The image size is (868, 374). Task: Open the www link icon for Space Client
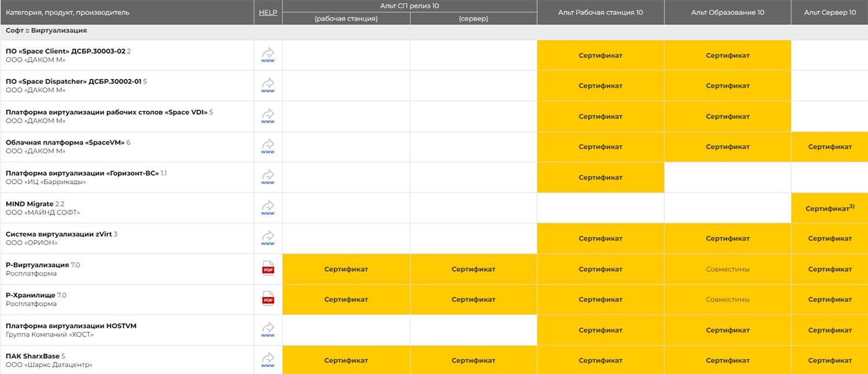[x=268, y=55]
